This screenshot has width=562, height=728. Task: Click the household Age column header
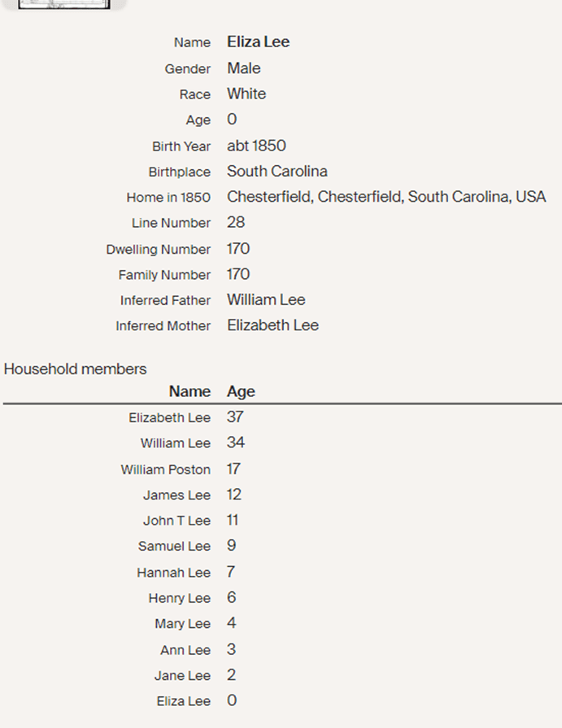coord(241,391)
